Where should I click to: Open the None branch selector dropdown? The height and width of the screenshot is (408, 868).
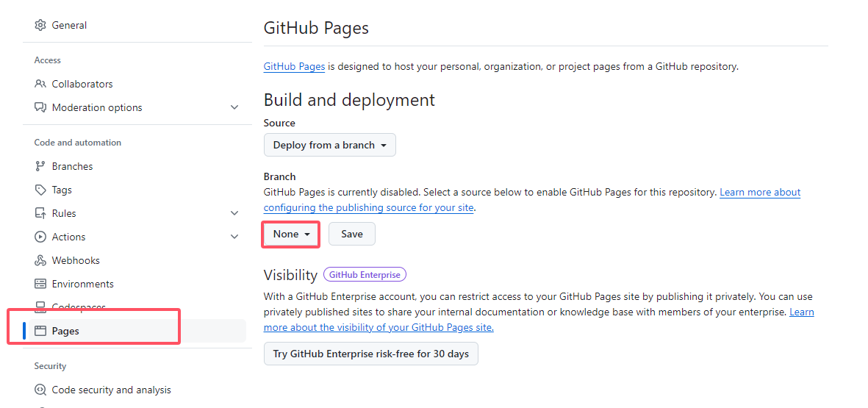tap(291, 234)
